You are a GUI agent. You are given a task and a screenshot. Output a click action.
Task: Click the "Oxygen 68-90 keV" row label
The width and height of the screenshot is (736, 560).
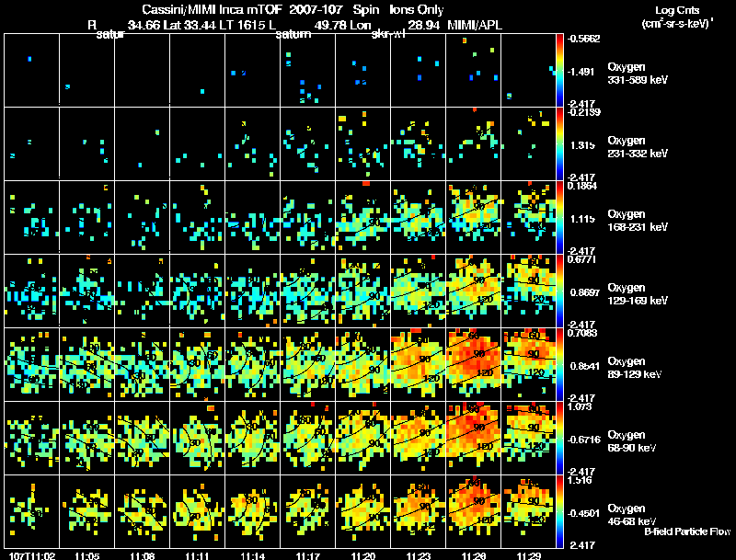point(632,441)
